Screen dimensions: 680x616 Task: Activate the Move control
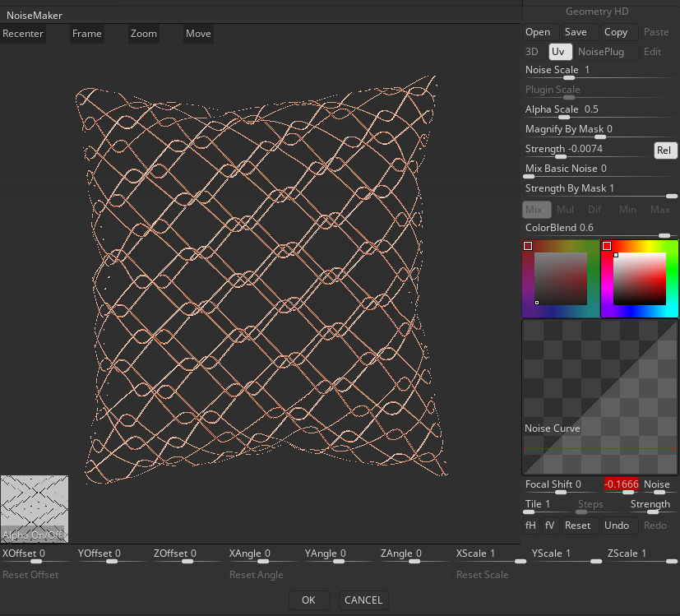click(198, 34)
